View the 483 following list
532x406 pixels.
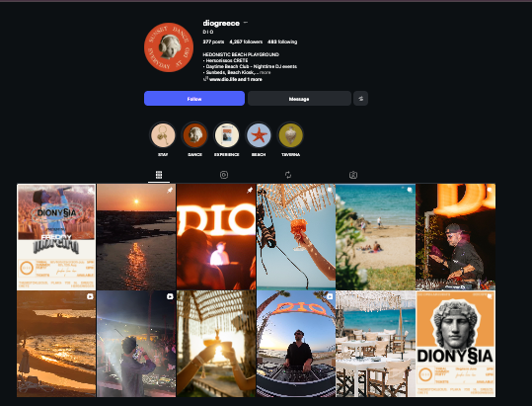pos(282,41)
